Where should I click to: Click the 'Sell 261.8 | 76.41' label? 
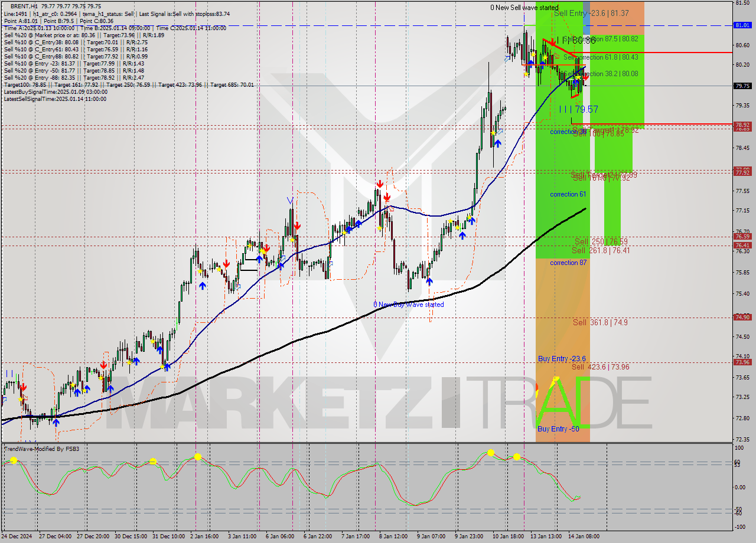[601, 250]
